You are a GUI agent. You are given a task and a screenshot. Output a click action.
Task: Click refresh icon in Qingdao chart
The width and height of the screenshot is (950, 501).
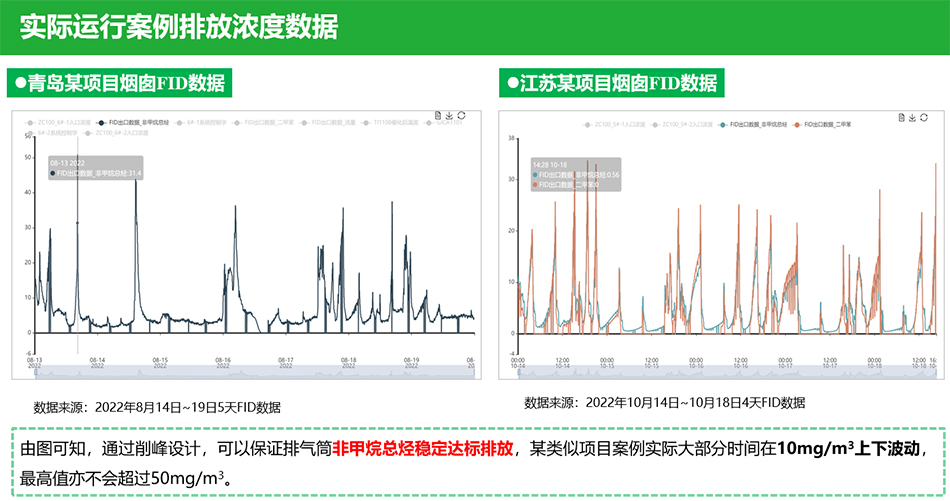(x=462, y=115)
